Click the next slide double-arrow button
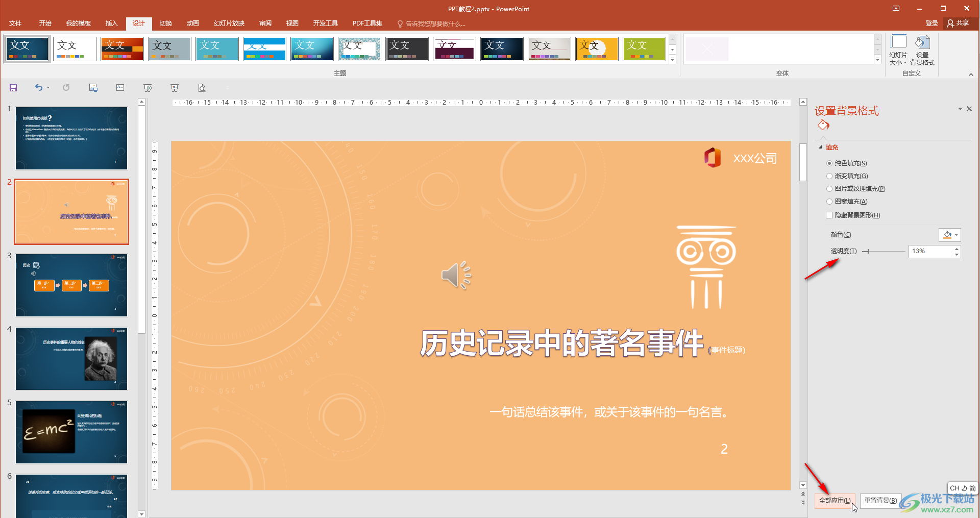The height and width of the screenshot is (518, 980). click(x=803, y=503)
